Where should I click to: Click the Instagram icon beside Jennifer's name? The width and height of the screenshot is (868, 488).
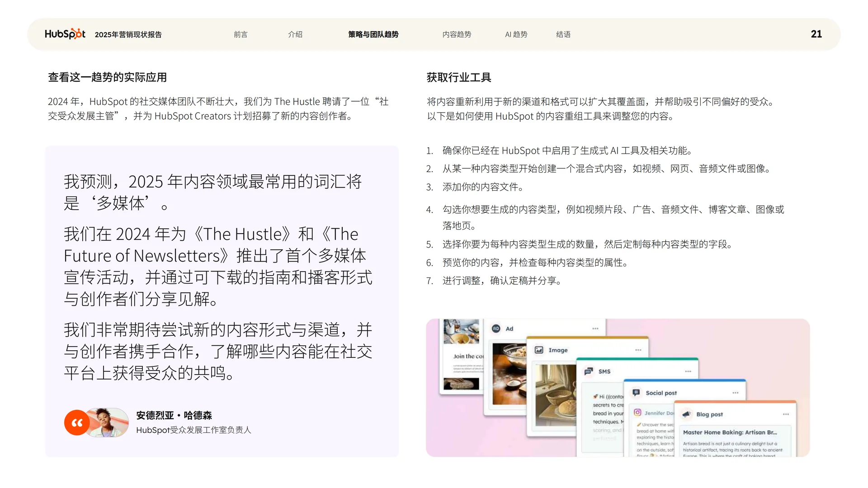click(x=637, y=413)
